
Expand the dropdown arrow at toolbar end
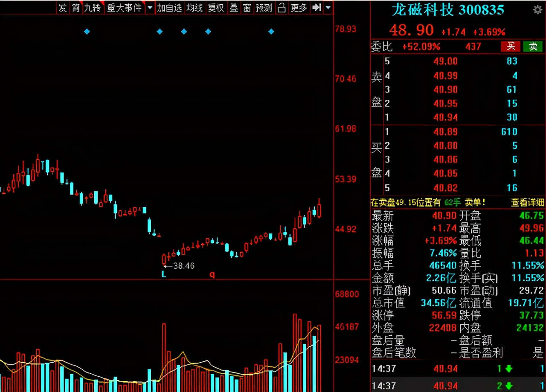coord(328,8)
